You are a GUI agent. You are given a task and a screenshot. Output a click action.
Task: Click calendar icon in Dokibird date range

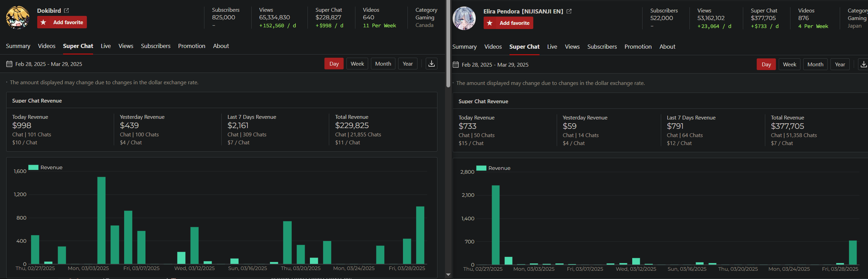coord(9,64)
